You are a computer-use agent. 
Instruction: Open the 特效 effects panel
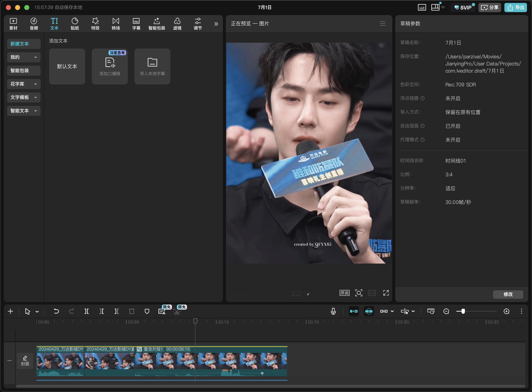(x=95, y=24)
